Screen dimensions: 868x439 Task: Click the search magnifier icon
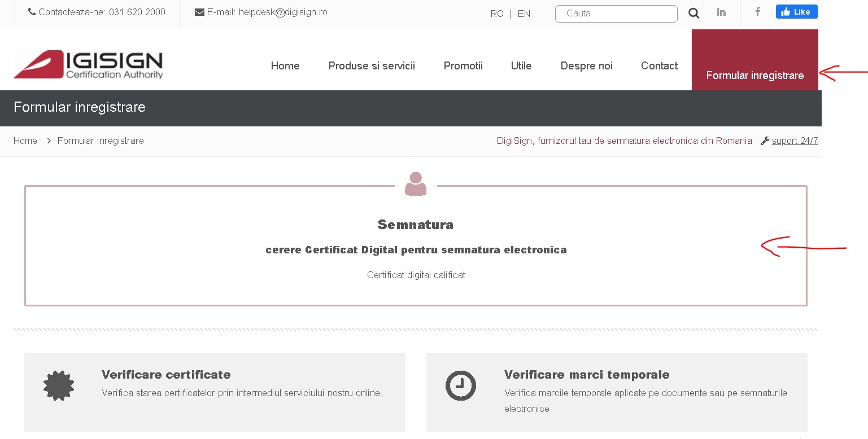click(693, 13)
